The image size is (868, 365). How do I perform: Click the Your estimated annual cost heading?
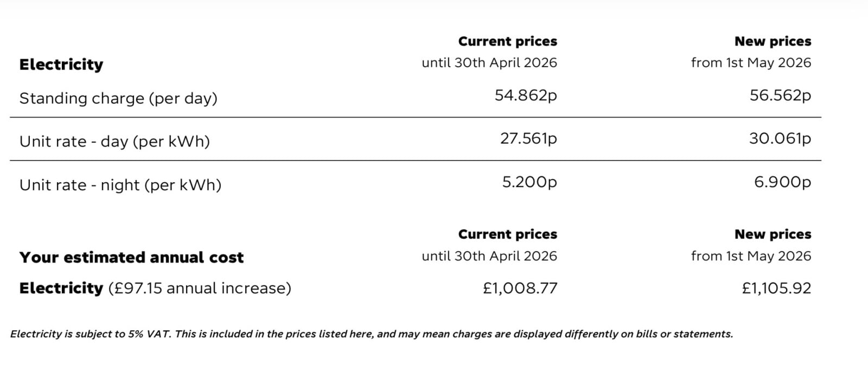tap(131, 257)
